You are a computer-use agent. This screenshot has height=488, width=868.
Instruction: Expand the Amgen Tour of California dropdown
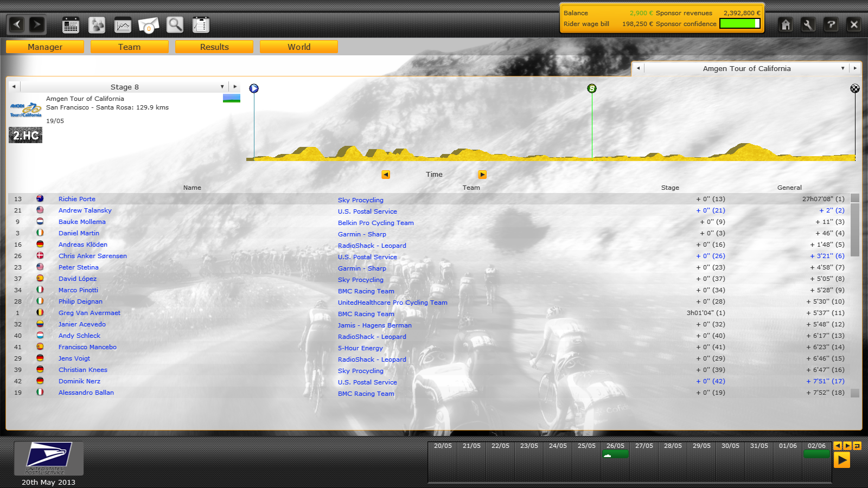point(843,68)
